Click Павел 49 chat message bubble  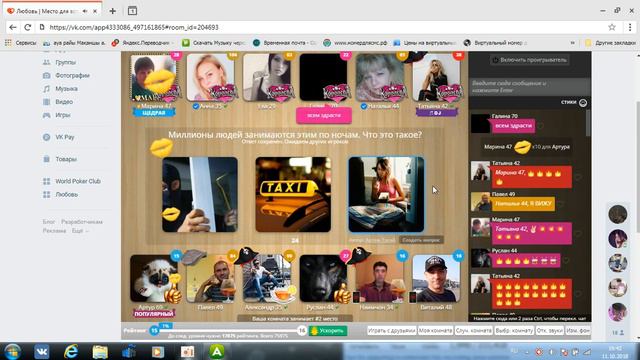coord(523,204)
